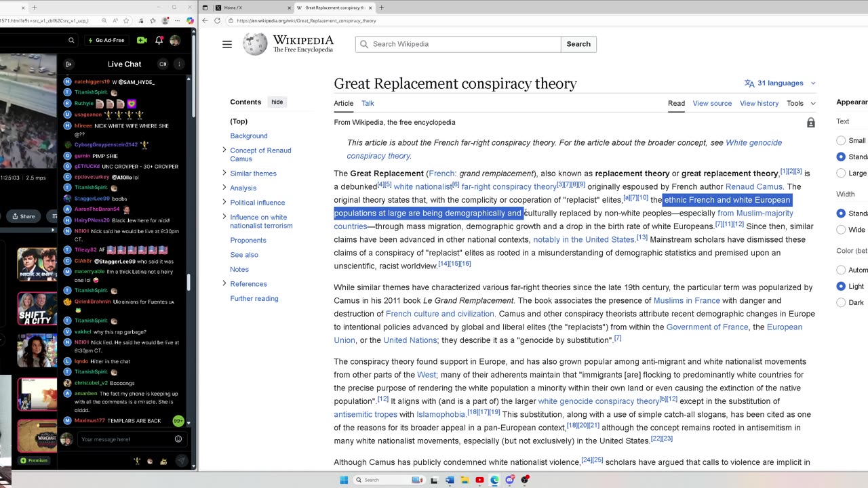The image size is (868, 488).
Task: Select the Small text size radio button
Action: (x=841, y=140)
